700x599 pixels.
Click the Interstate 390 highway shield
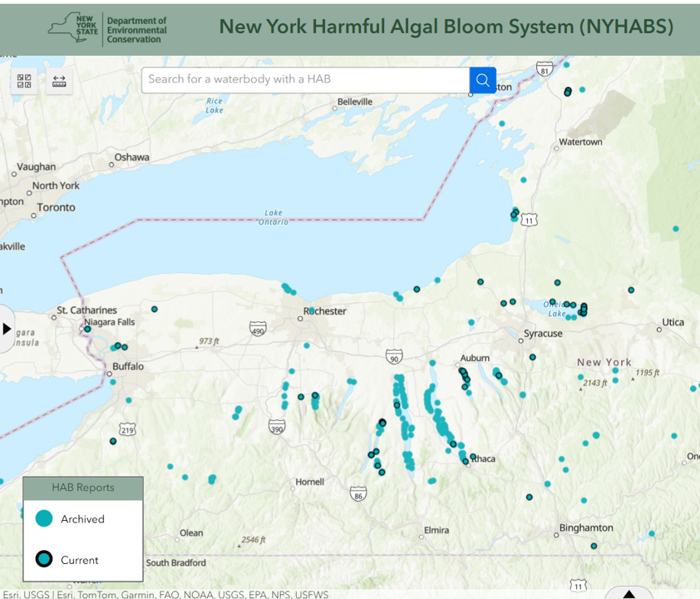click(277, 427)
